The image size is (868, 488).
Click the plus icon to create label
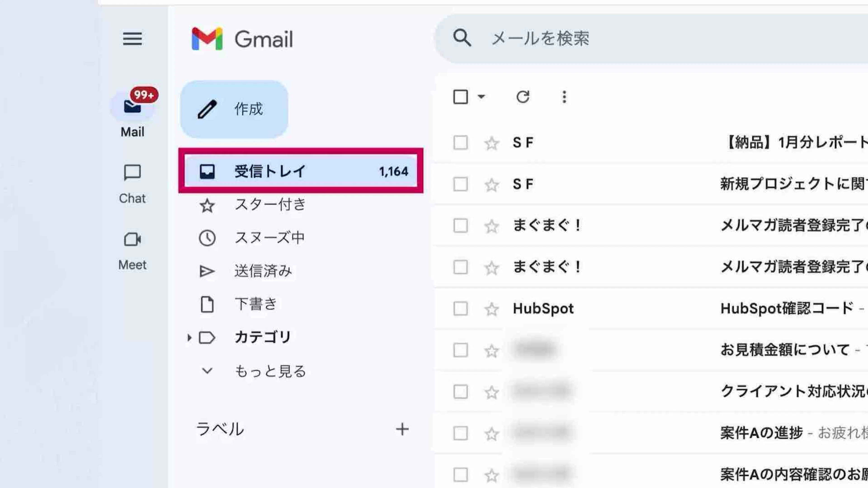402,429
